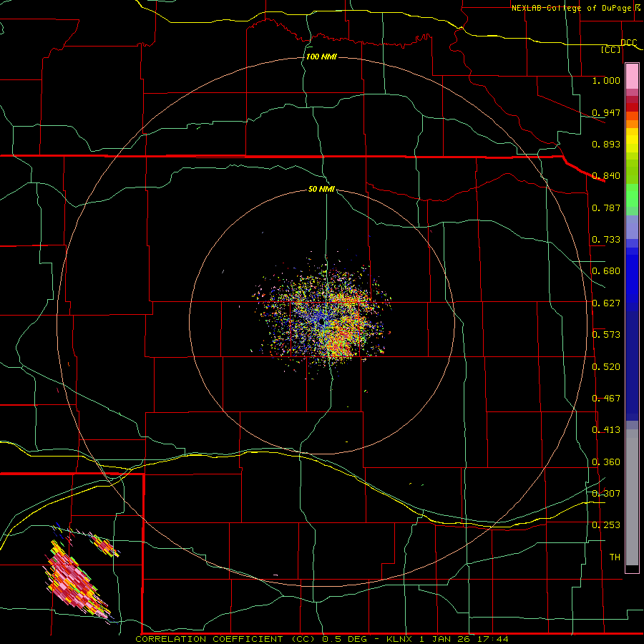
Task: Click the 50 NMI range ring label
Action: (321, 190)
